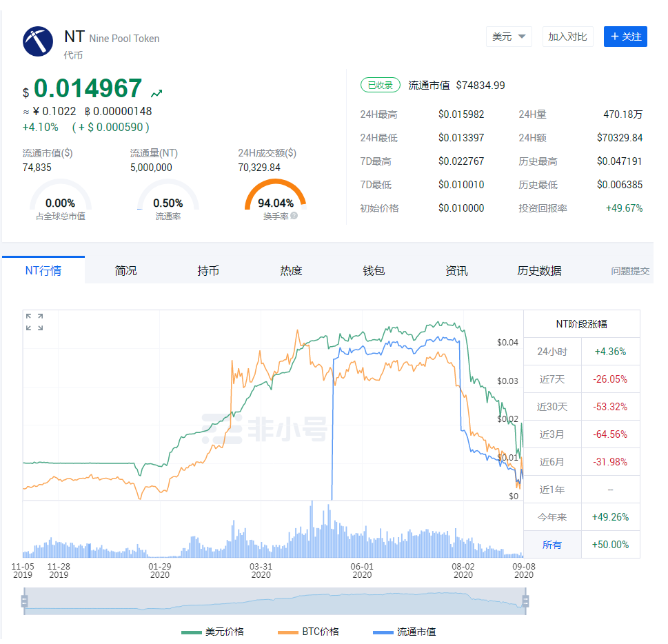Open the 持币 tab
The height and width of the screenshot is (644, 668).
[208, 271]
